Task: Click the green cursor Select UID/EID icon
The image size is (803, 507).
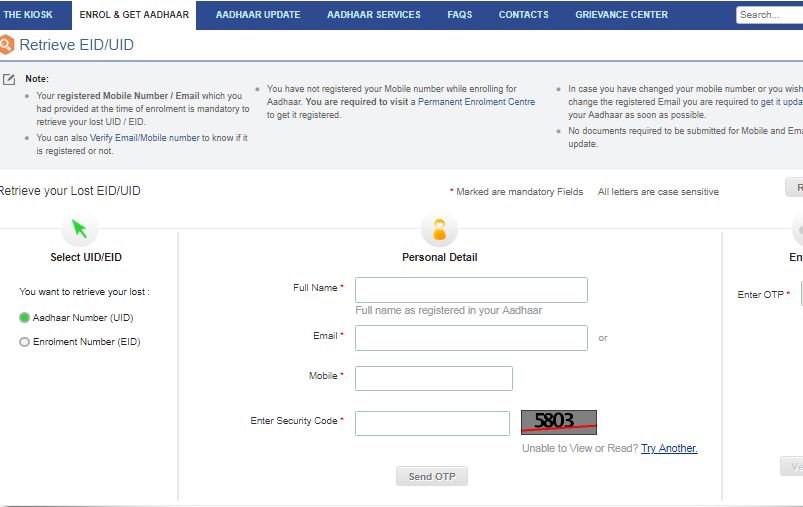Action: tap(79, 228)
